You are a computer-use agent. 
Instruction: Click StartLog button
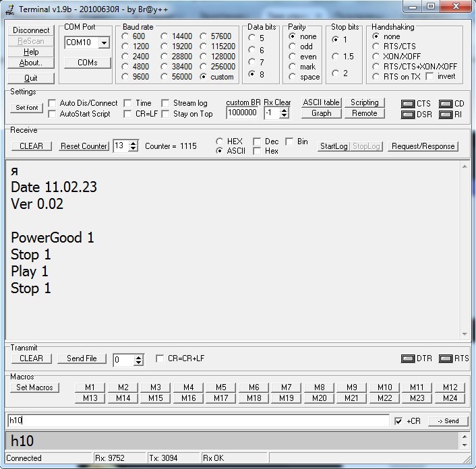tap(334, 146)
